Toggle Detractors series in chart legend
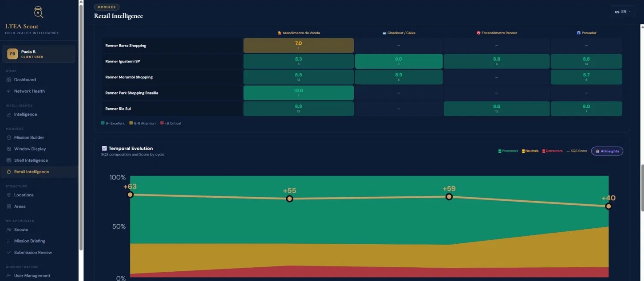Viewport: 644px width, 281px height. click(553, 151)
